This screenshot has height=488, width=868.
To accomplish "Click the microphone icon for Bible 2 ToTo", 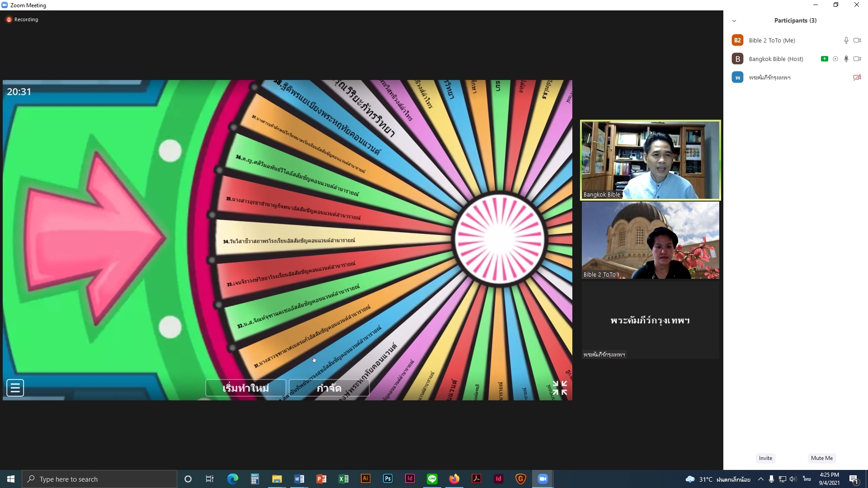I will pos(846,40).
